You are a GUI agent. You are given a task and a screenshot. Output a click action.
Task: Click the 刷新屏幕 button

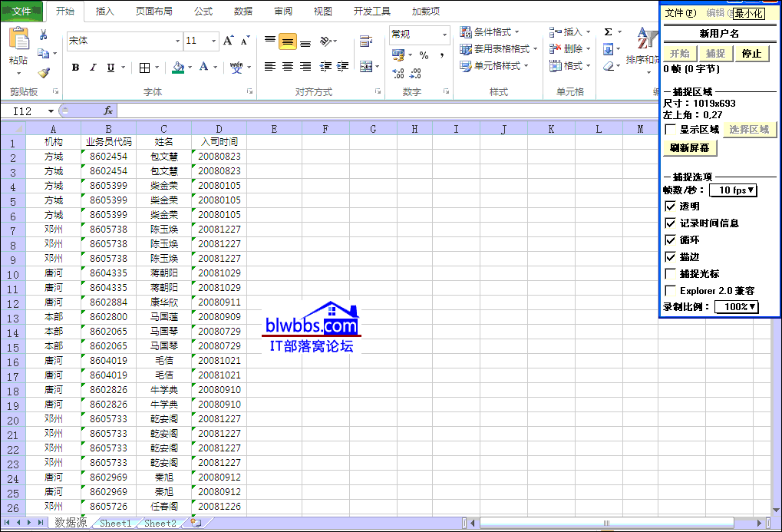point(688,148)
